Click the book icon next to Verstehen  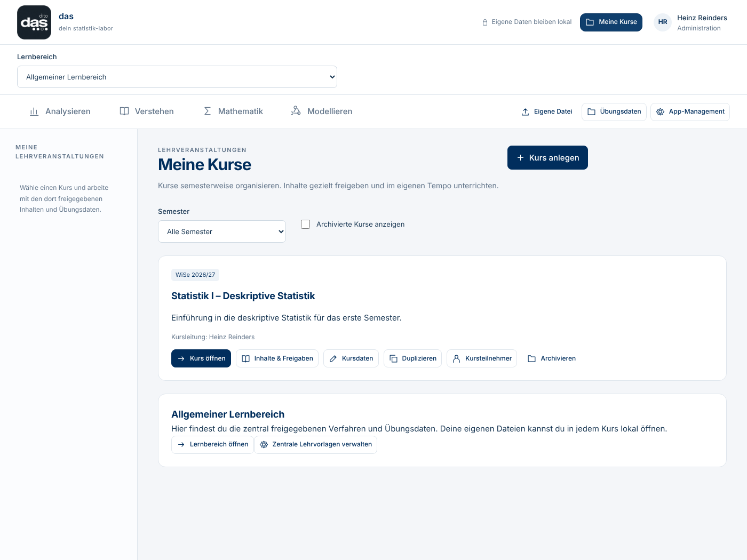(x=124, y=111)
